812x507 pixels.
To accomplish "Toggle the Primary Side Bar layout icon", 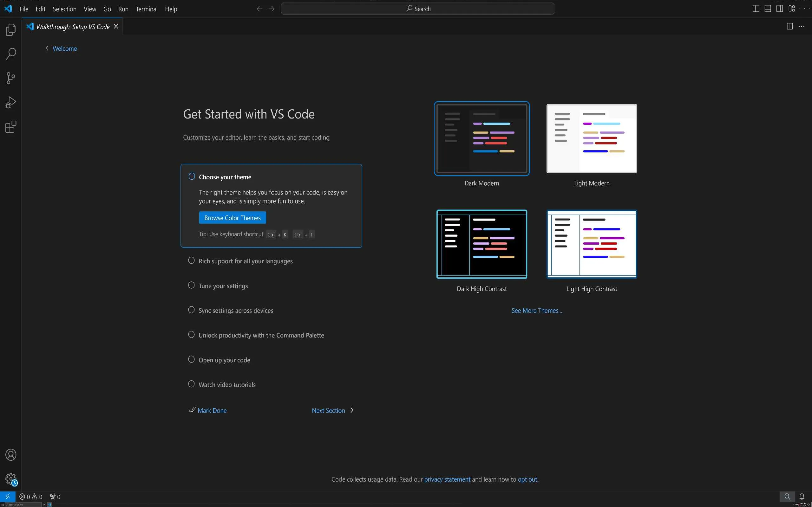I will coord(756,9).
